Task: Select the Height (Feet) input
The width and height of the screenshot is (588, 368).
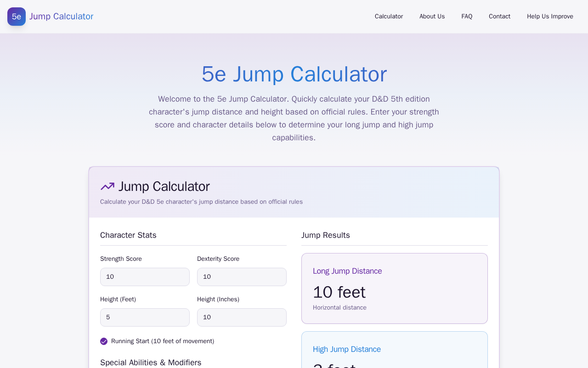Action: pos(145,317)
